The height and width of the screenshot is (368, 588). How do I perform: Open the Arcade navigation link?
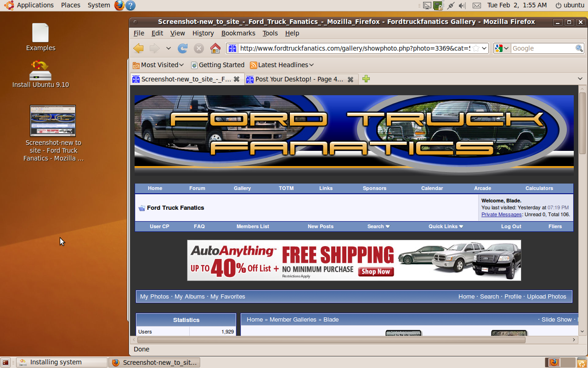482,188
